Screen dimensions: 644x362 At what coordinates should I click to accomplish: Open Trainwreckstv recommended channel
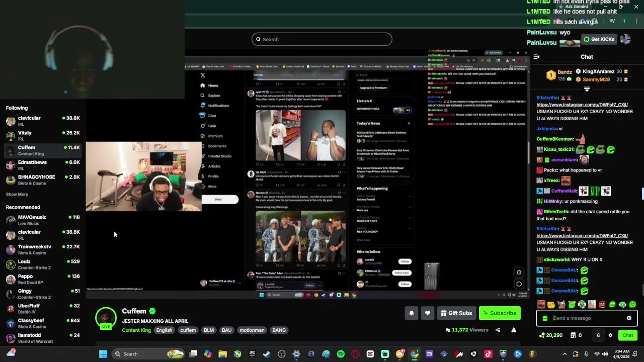[43, 249]
